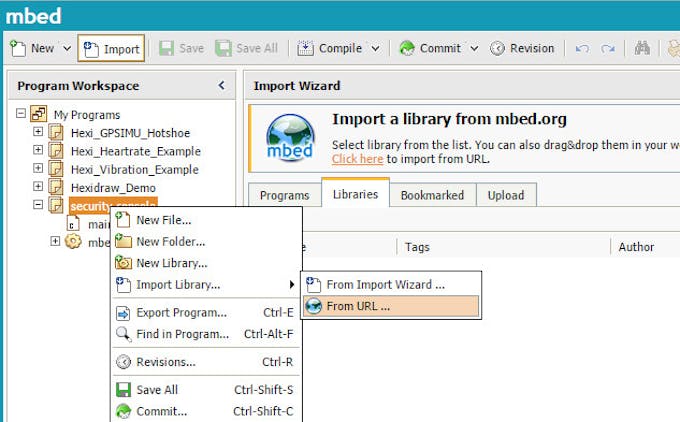The image size is (680, 422).
Task: Expand the Hexi_Vibration_Example program
Action: pyautogui.click(x=38, y=168)
